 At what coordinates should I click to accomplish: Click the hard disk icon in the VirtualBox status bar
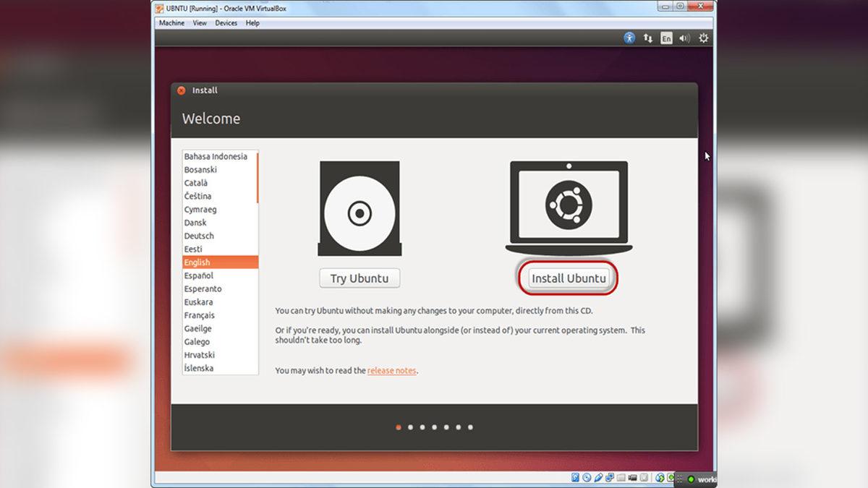(576, 478)
